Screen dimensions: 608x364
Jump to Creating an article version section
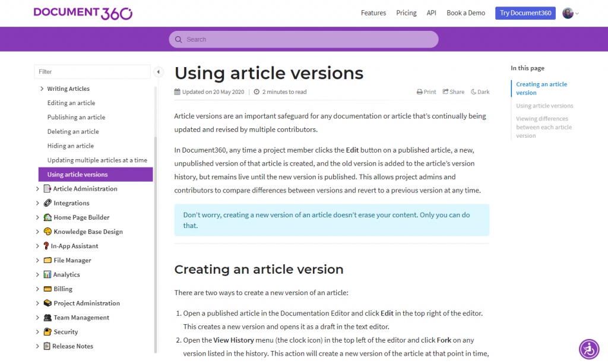540,88
